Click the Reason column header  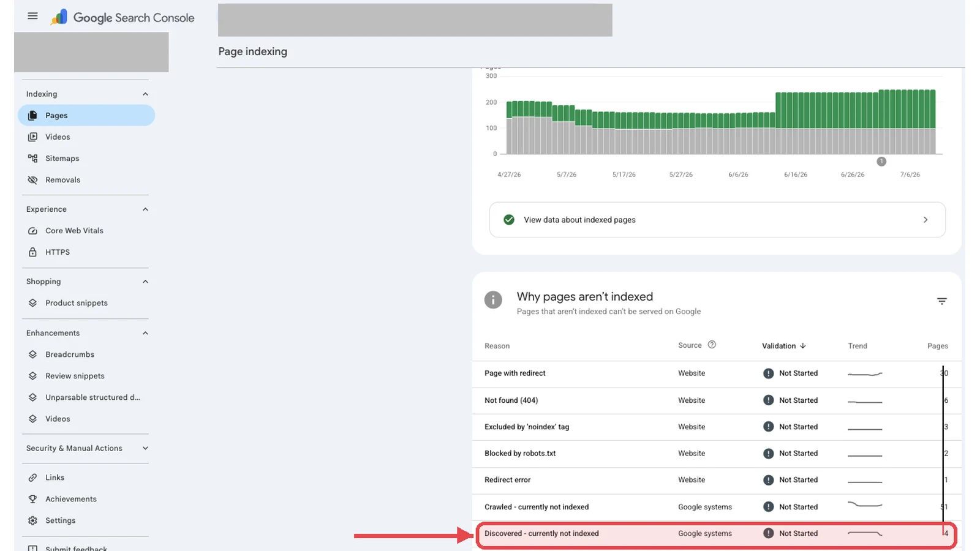[497, 346]
